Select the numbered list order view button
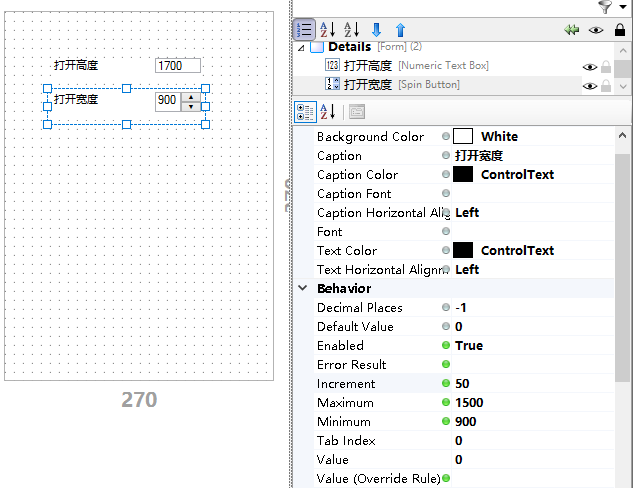Image resolution: width=633 pixels, height=488 pixels. pyautogui.click(x=304, y=29)
